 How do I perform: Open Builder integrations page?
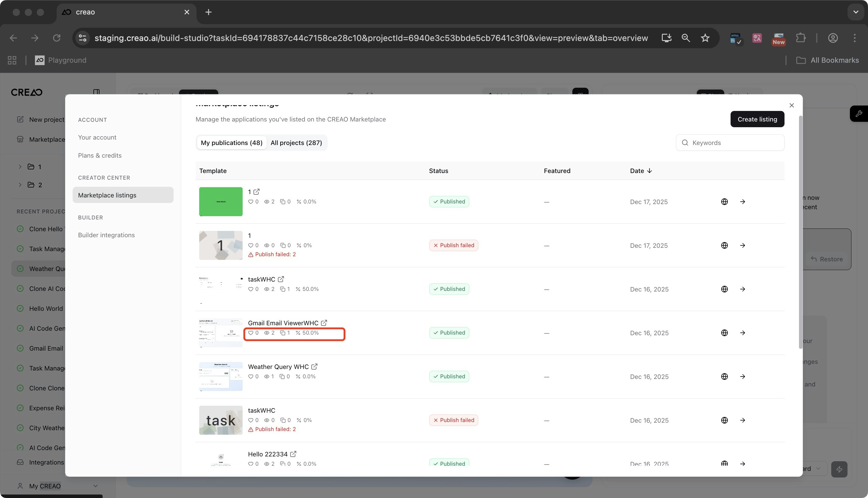[106, 235]
